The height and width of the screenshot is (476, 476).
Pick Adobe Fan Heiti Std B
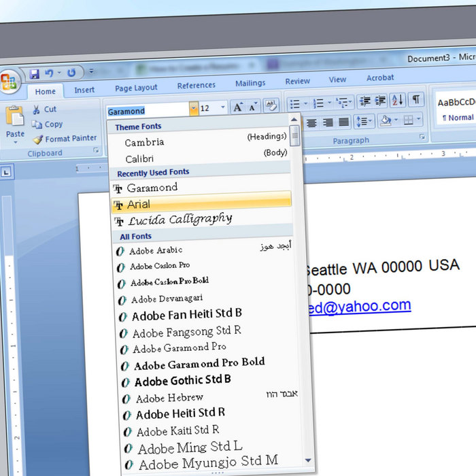pos(207,314)
